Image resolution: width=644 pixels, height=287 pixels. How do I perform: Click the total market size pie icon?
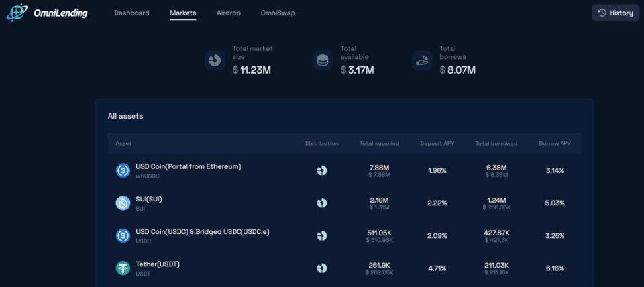coord(215,60)
